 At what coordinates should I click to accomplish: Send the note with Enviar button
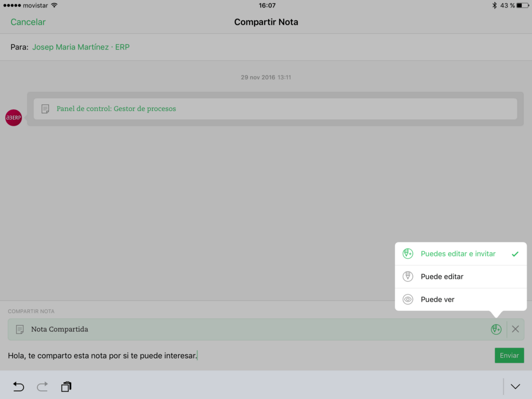pyautogui.click(x=509, y=356)
